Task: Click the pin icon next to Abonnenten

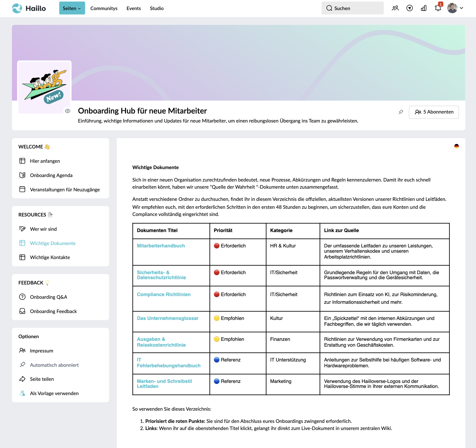Action: [x=401, y=112]
